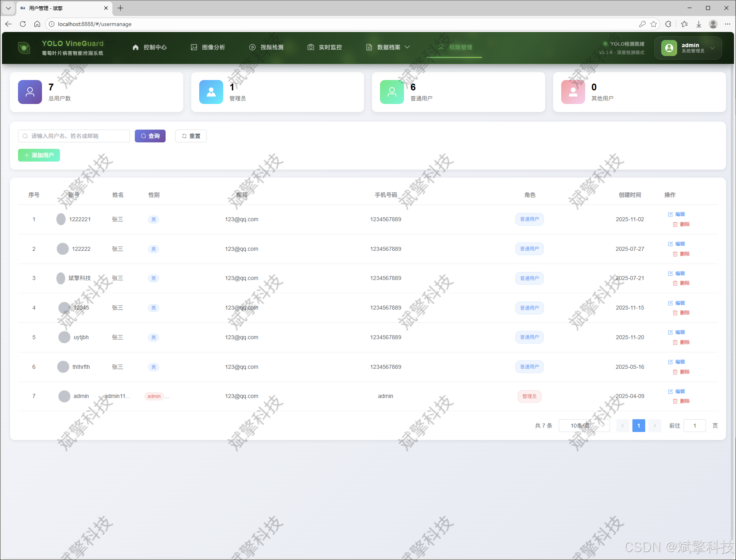The image size is (736, 560).
Task: Go to previous page arrow
Action: point(623,426)
